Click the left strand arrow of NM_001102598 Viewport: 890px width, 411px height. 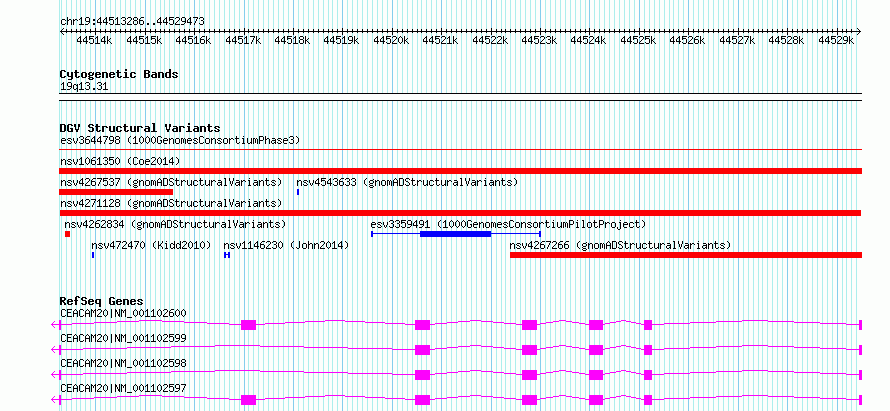click(x=55, y=375)
